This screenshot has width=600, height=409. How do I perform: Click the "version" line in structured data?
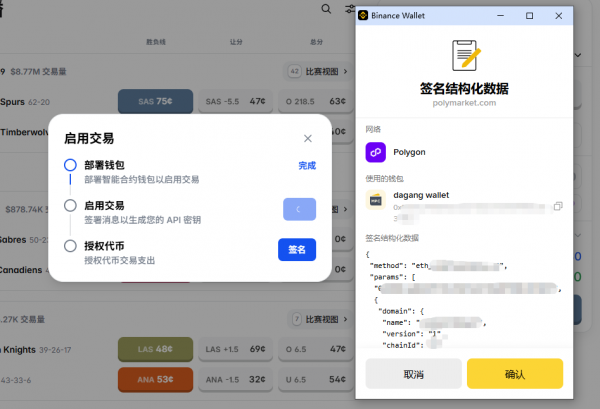[411, 334]
